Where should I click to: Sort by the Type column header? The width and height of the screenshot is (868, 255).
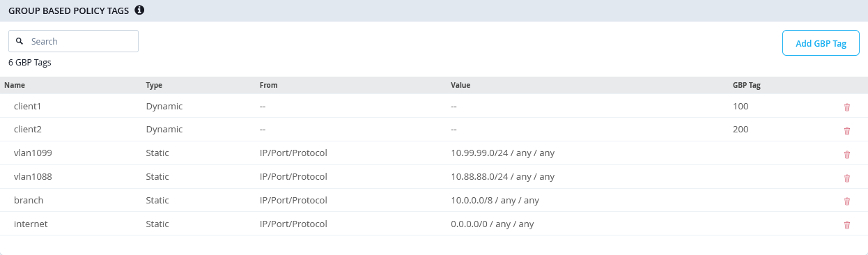(154, 85)
